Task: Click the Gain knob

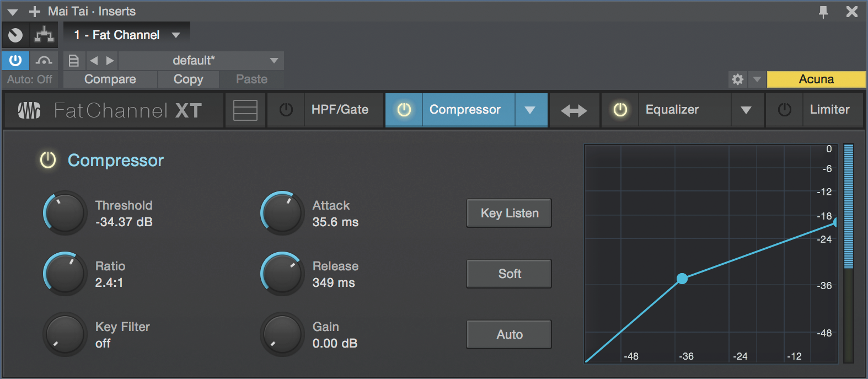Action: [282, 334]
